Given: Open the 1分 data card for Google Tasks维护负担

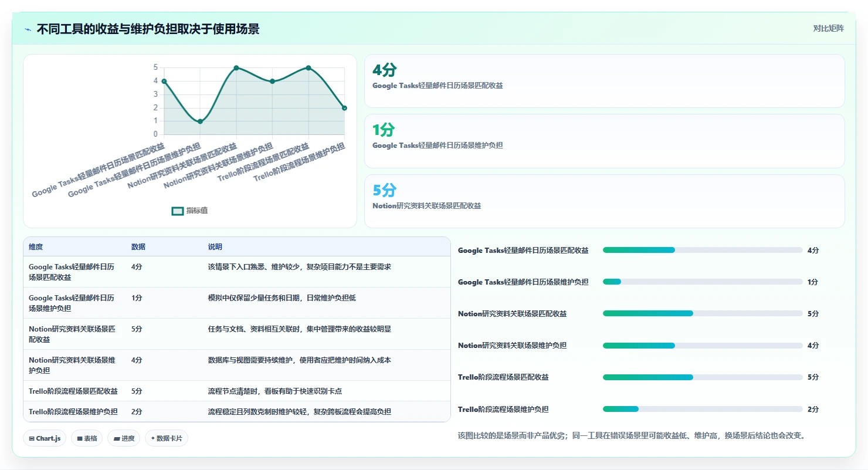Looking at the screenshot, I should pos(605,141).
